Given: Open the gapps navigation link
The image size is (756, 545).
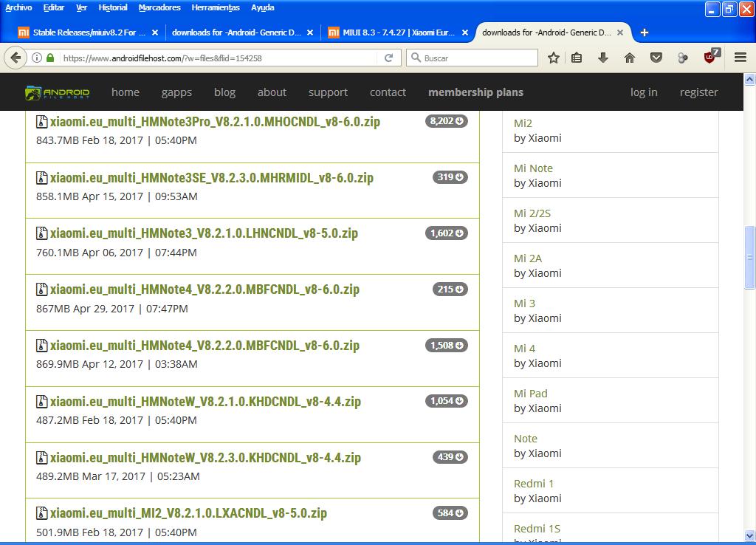Looking at the screenshot, I should point(176,92).
